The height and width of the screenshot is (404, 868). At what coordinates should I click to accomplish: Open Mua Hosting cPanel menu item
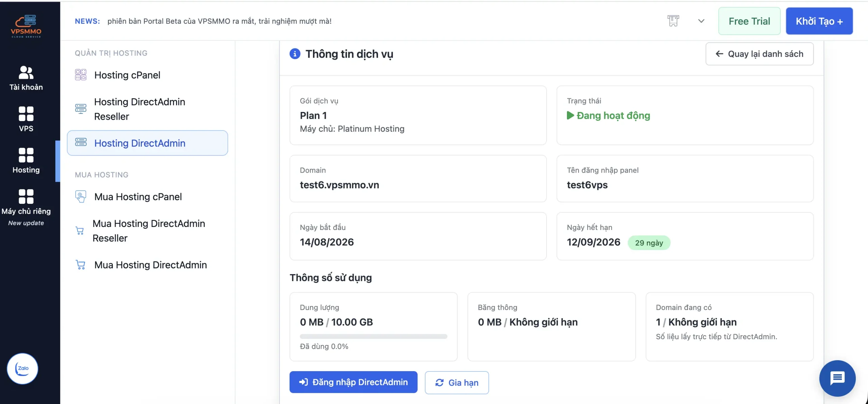pos(147,197)
